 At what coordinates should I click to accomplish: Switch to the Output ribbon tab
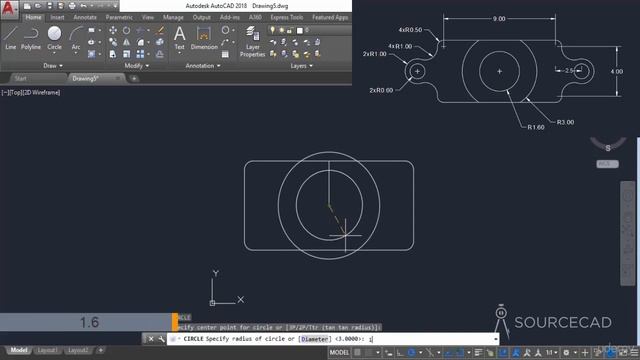coord(201,17)
